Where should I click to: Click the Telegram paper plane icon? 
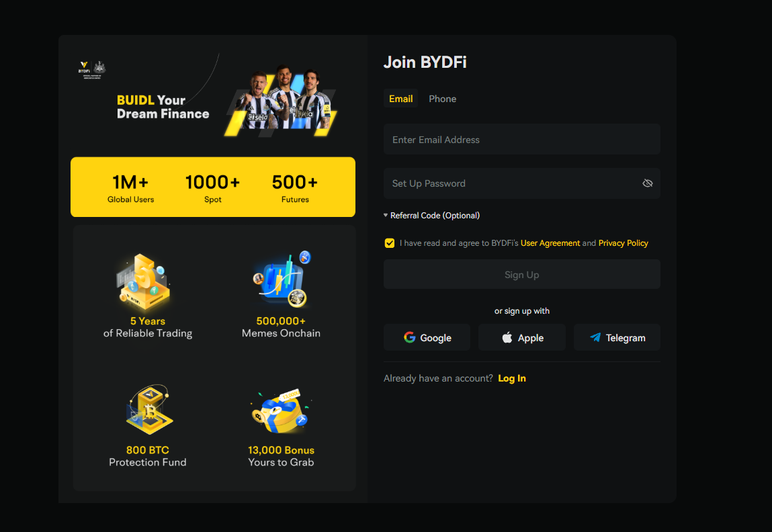(x=595, y=338)
